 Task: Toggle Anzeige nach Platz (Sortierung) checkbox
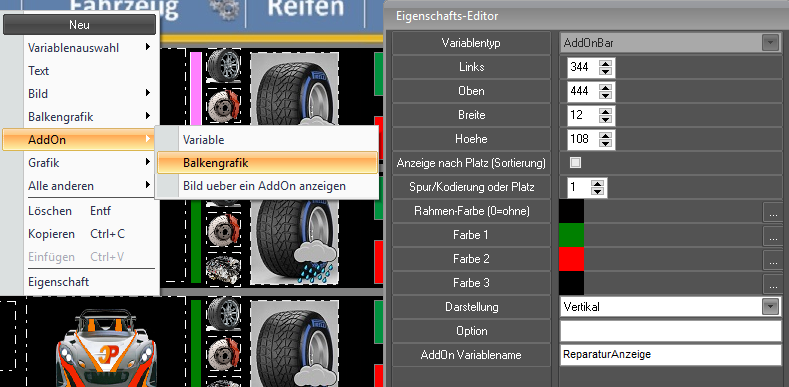(x=575, y=163)
